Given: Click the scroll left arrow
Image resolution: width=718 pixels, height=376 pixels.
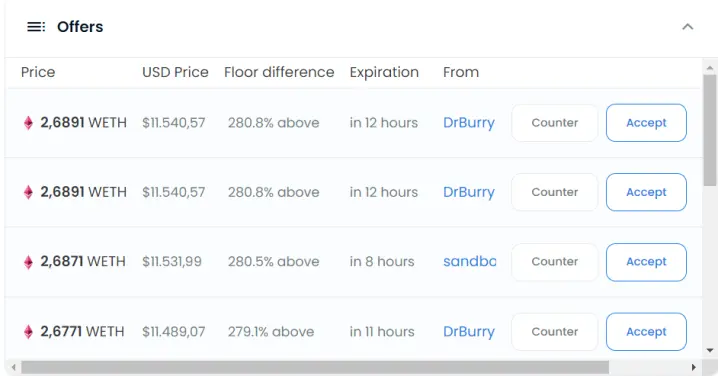Looking at the screenshot, I should [x=14, y=367].
